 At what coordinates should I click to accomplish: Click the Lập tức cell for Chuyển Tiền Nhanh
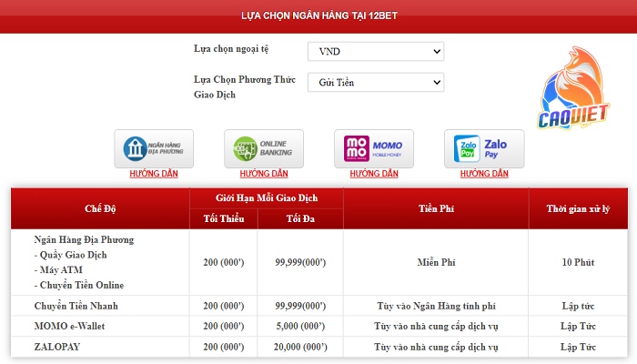pos(578,306)
